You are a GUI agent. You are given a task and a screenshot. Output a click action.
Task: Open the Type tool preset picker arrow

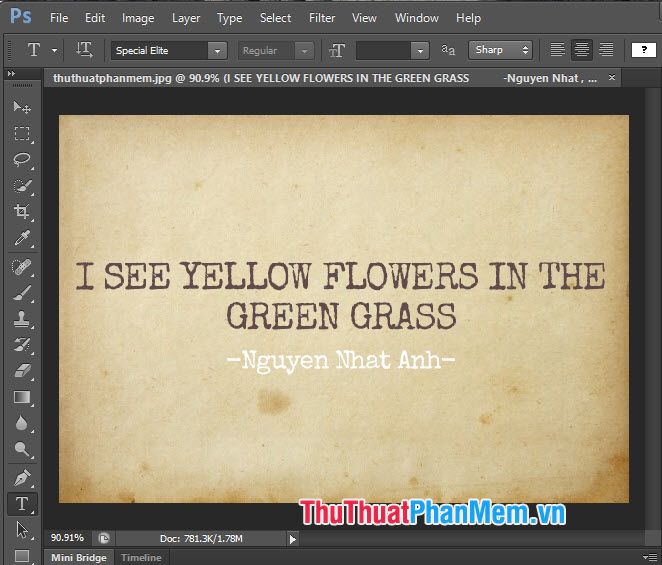(54, 51)
